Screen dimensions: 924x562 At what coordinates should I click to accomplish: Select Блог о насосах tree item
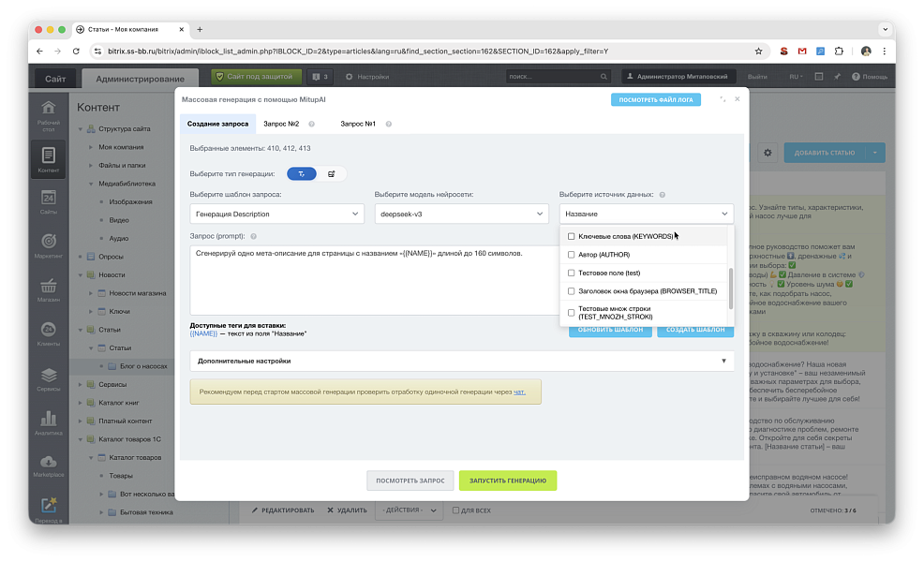click(x=143, y=366)
